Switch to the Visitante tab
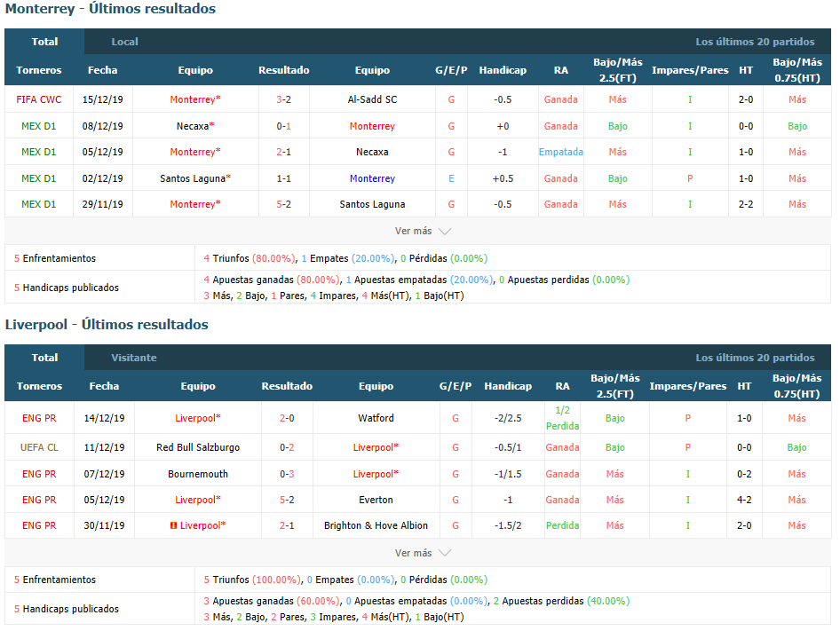This screenshot has width=840, height=631. 134,358
